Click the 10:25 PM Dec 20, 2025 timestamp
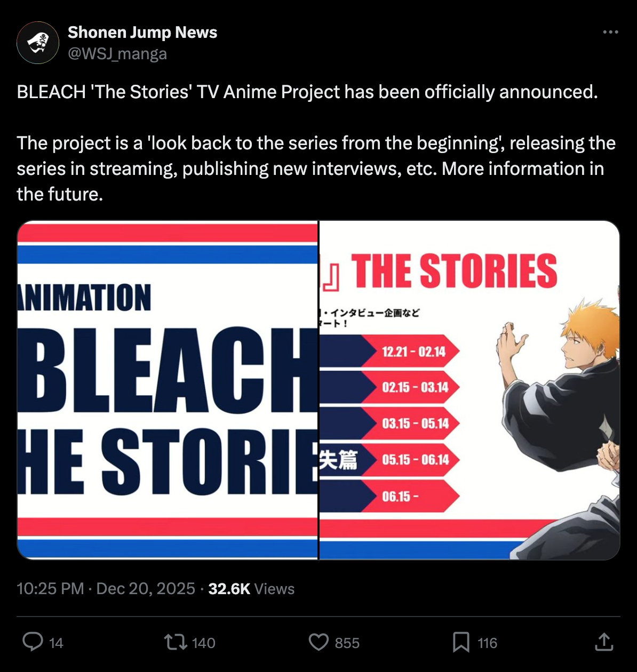The width and height of the screenshot is (637, 672). 106,588
